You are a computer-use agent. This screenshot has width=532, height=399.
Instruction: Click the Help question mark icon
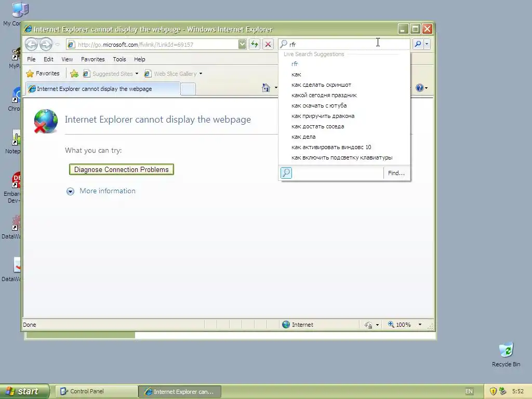[x=420, y=88]
